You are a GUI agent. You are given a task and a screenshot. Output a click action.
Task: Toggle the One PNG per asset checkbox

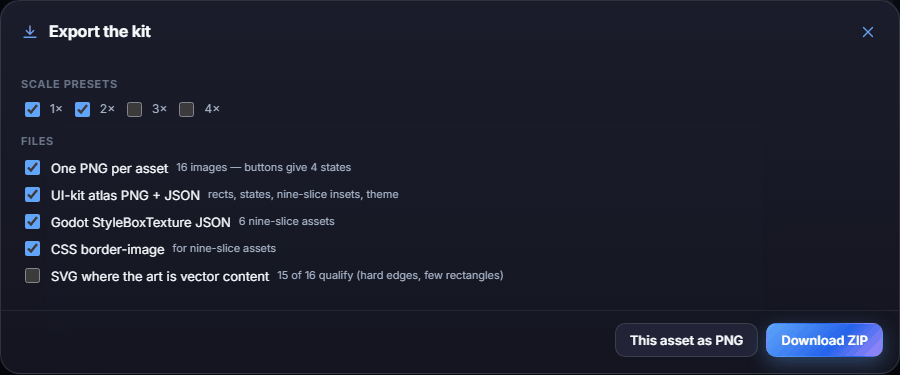pos(33,168)
